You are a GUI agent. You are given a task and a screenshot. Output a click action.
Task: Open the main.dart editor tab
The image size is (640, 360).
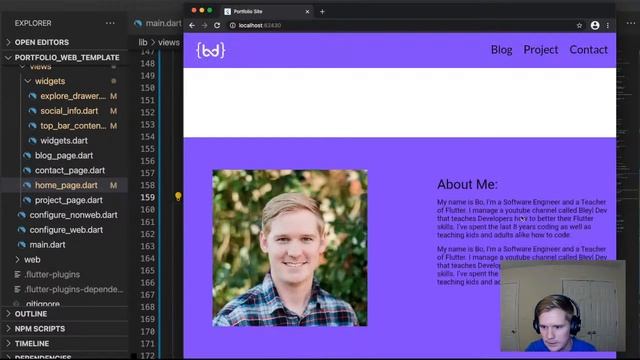coord(158,23)
